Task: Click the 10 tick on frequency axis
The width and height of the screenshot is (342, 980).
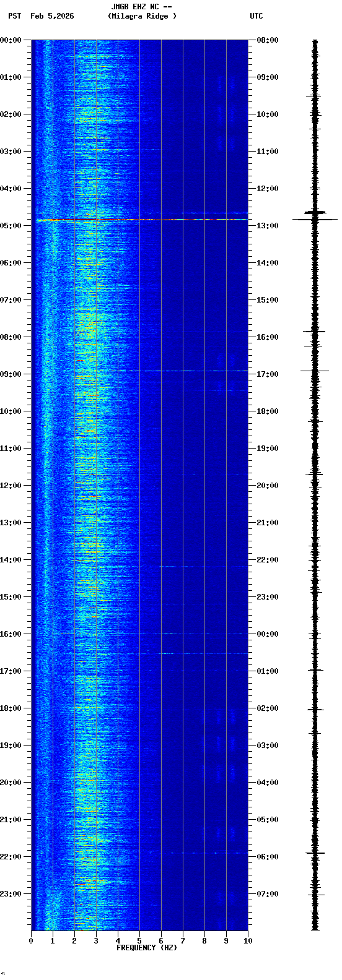Action: 248,941
